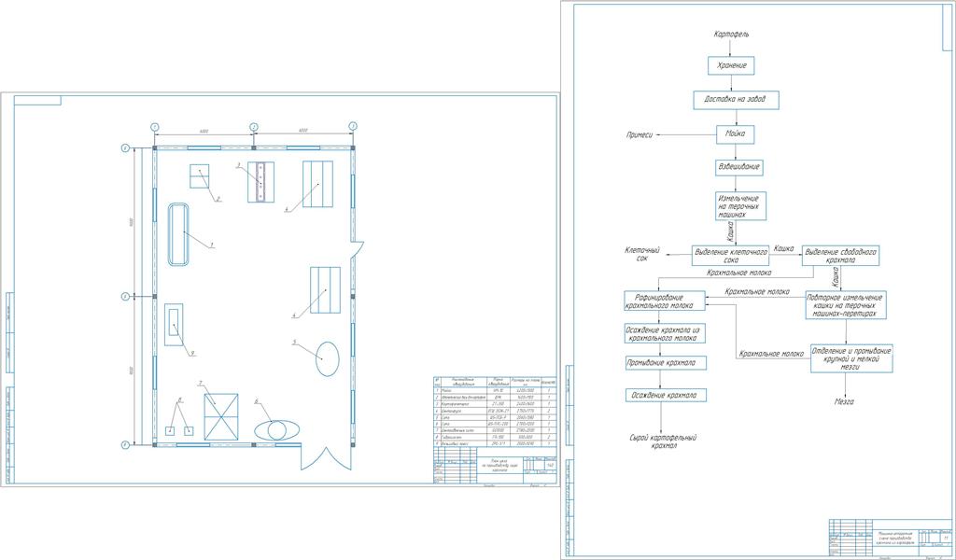Click the 'Клеточный сок' label

pyautogui.click(x=642, y=254)
